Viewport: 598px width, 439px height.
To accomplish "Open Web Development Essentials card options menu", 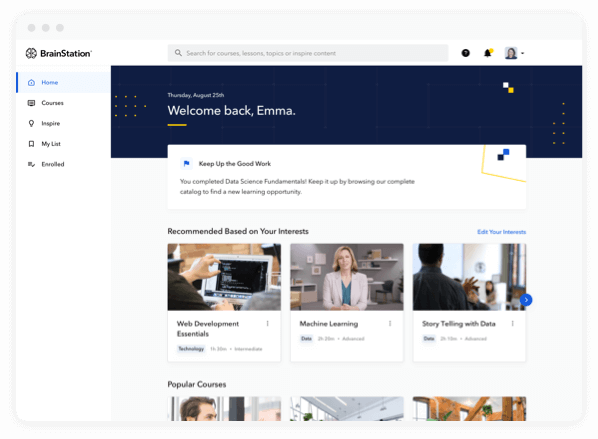I will [267, 323].
